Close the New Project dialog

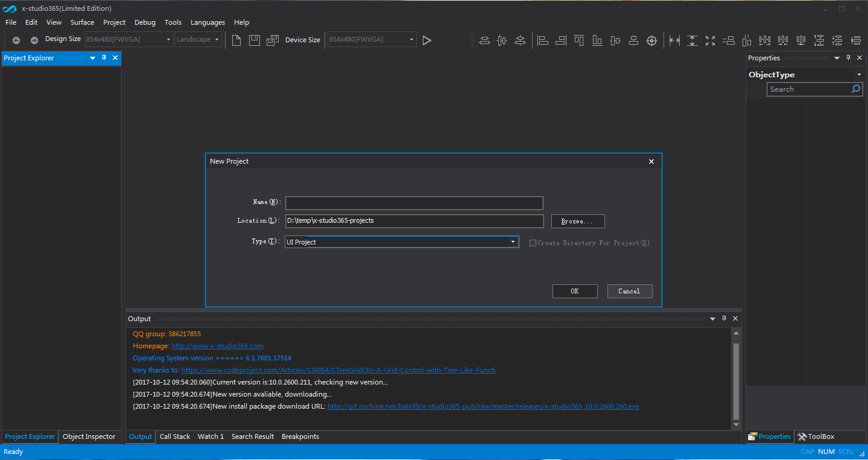(651, 162)
